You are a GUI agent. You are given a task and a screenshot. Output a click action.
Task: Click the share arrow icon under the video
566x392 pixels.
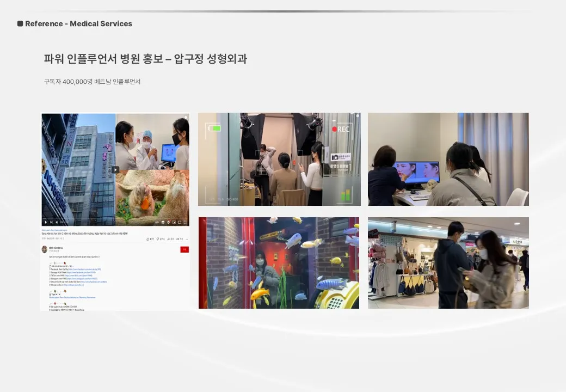(169, 239)
